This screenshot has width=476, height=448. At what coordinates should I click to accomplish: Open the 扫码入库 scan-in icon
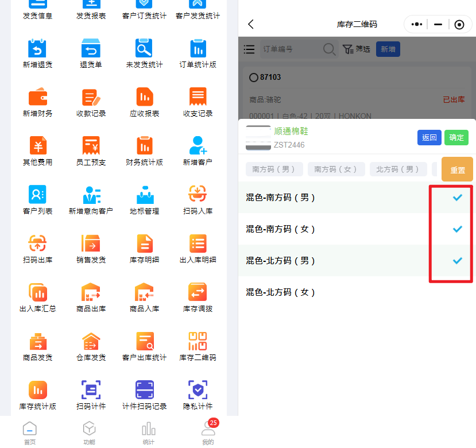pyautogui.click(x=198, y=195)
